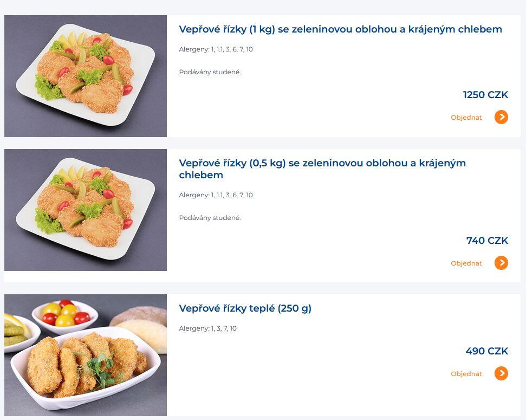Open the Vepřové řízky (0,5 kg) title
The width and height of the screenshot is (526, 420).
tap(322, 169)
